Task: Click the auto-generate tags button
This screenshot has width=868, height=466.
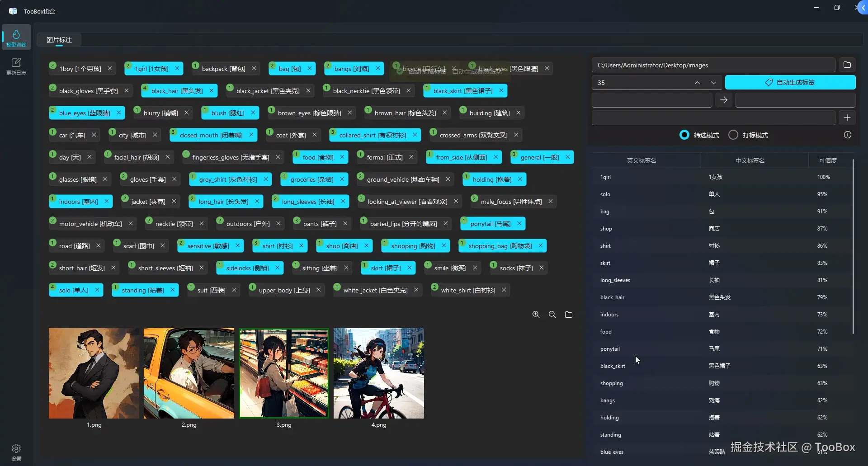Action: point(790,82)
